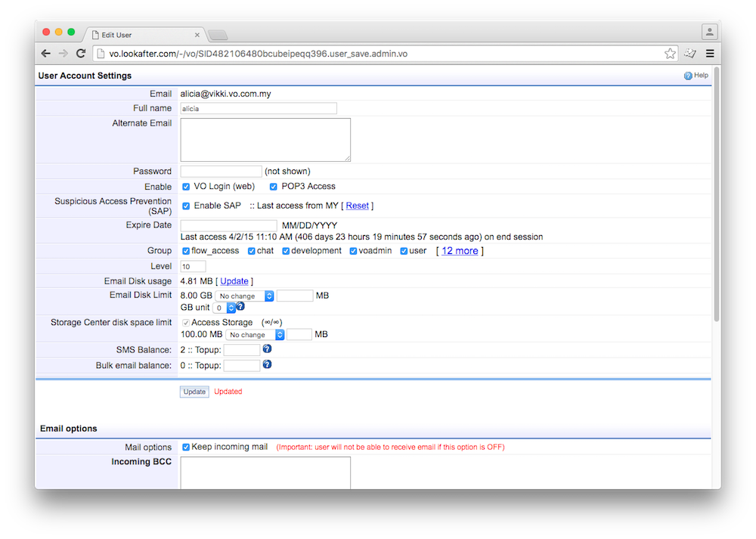Open Help in User Account Settings

coord(696,76)
